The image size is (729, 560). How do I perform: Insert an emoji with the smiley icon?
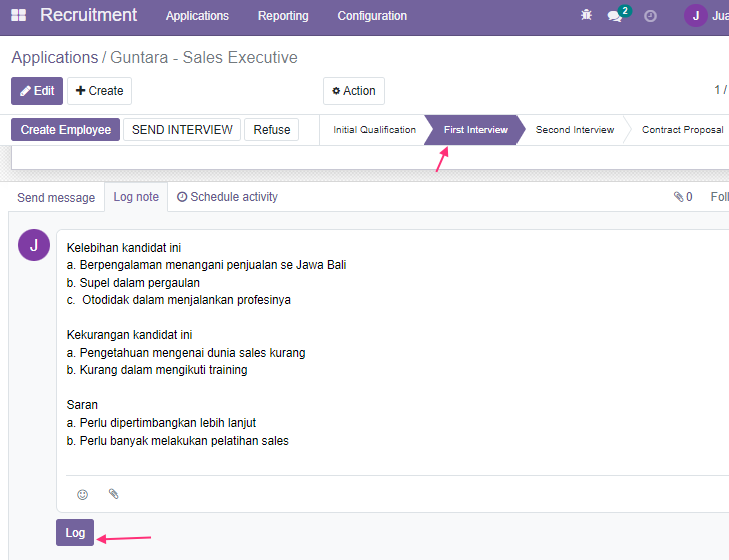coord(82,494)
